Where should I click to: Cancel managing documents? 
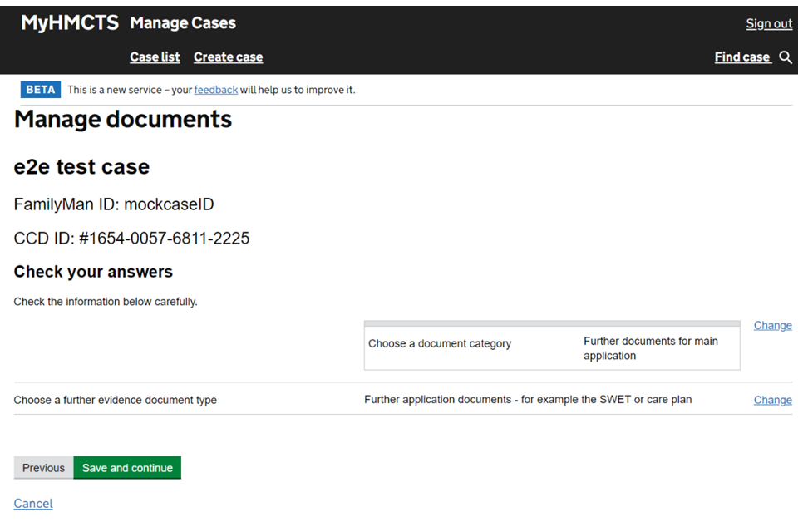(x=32, y=503)
